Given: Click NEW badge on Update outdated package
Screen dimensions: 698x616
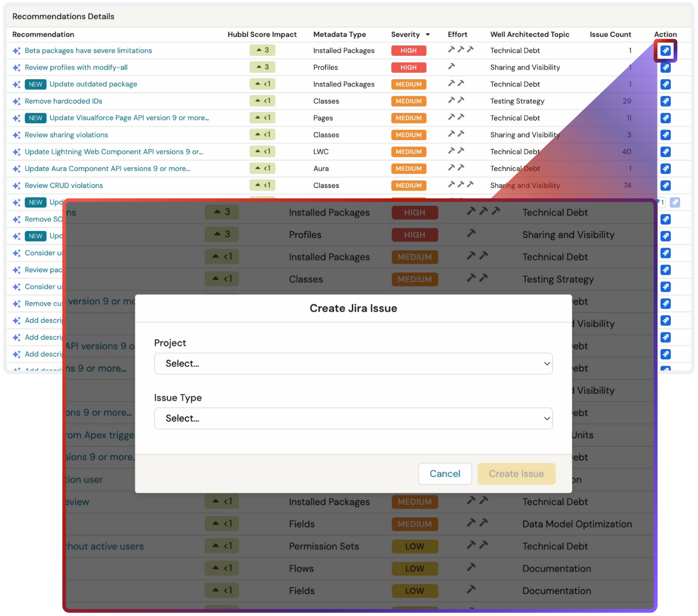Looking at the screenshot, I should pos(36,84).
